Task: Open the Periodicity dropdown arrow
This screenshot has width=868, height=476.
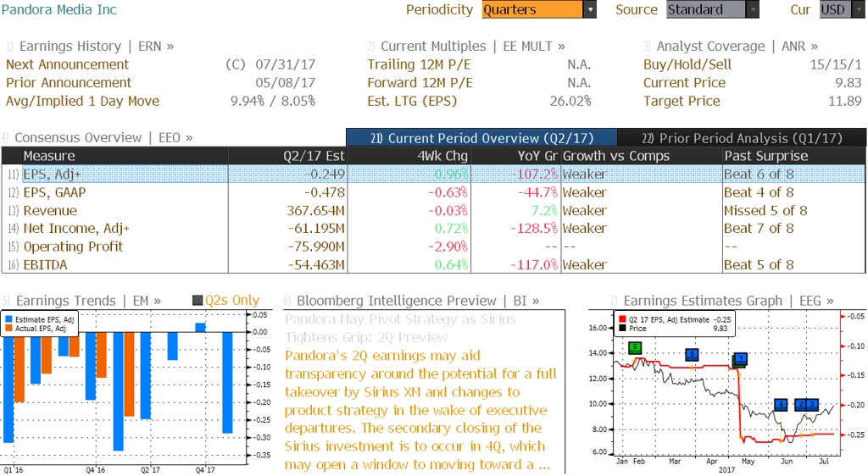Action: click(x=590, y=9)
